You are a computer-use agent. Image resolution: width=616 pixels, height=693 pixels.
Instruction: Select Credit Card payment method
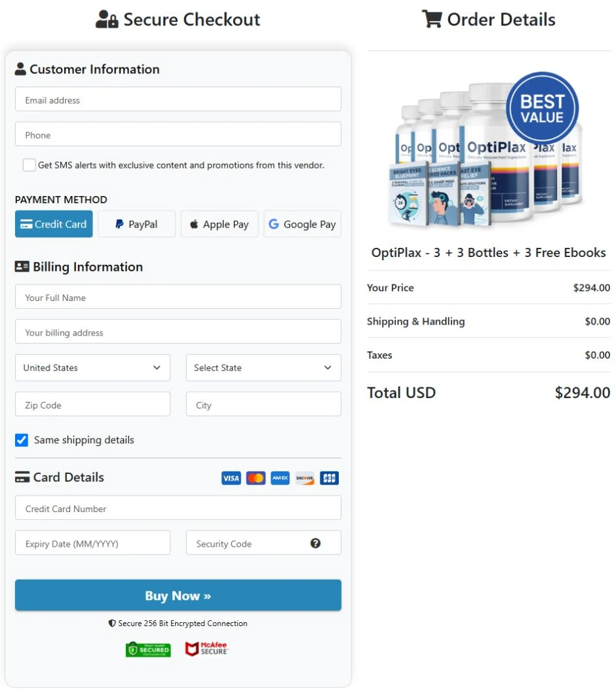pyautogui.click(x=54, y=224)
